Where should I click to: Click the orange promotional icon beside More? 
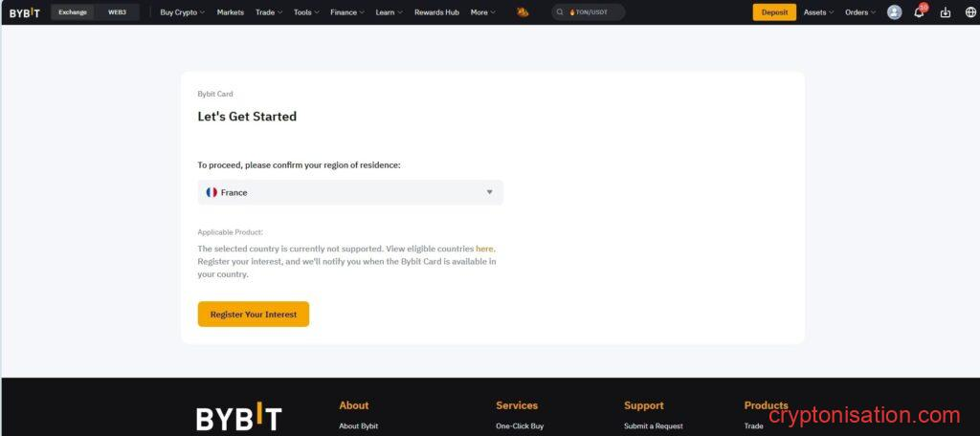523,12
